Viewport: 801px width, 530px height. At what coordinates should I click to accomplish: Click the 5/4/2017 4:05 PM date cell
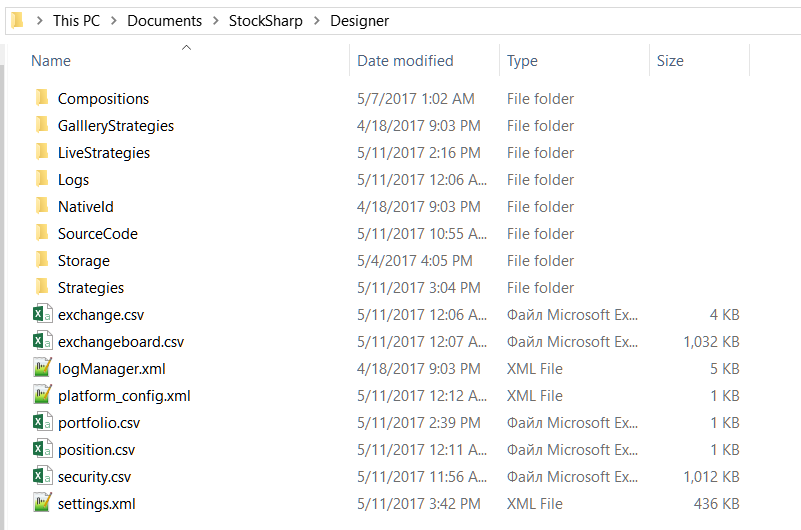tap(415, 261)
